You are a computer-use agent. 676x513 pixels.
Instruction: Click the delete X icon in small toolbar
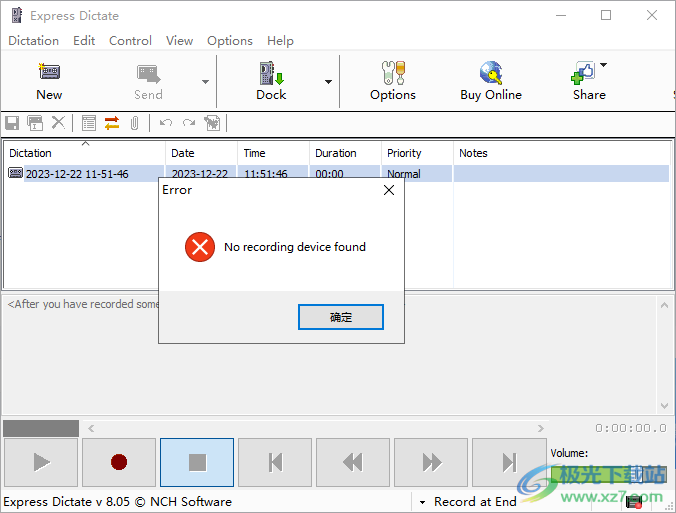coord(59,123)
